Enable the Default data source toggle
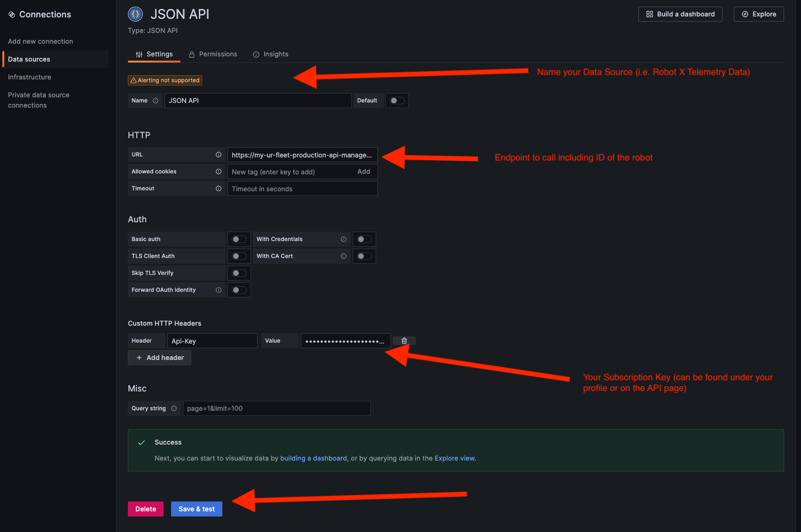801x532 pixels. 397,100
